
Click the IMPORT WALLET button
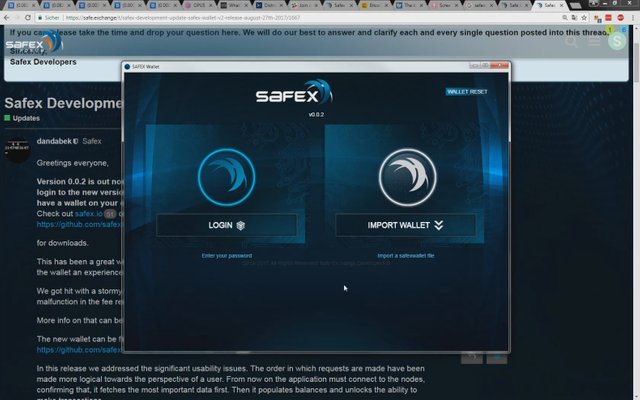[405, 225]
